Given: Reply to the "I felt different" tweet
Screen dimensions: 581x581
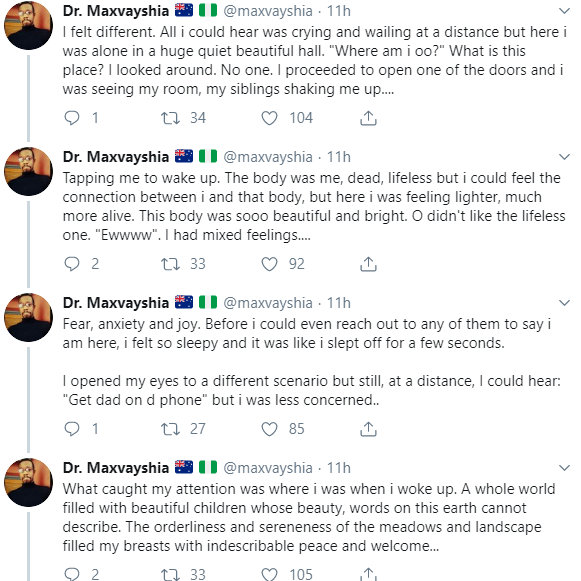Looking at the screenshot, I should click(72, 118).
